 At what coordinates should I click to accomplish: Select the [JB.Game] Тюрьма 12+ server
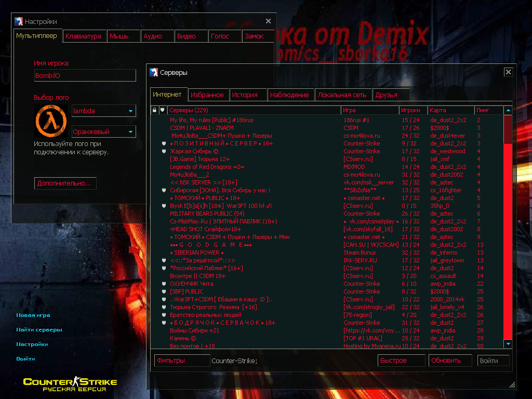327,159
